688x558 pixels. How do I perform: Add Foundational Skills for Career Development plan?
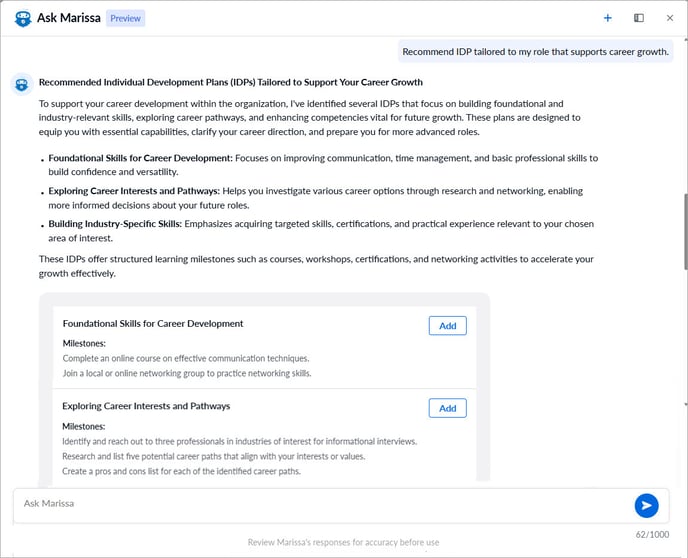(x=447, y=325)
